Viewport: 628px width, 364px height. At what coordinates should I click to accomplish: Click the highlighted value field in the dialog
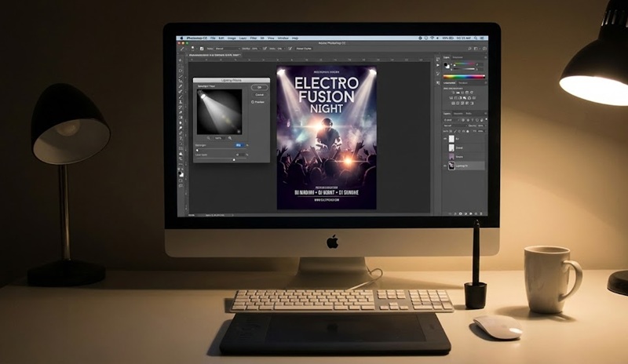click(x=239, y=145)
